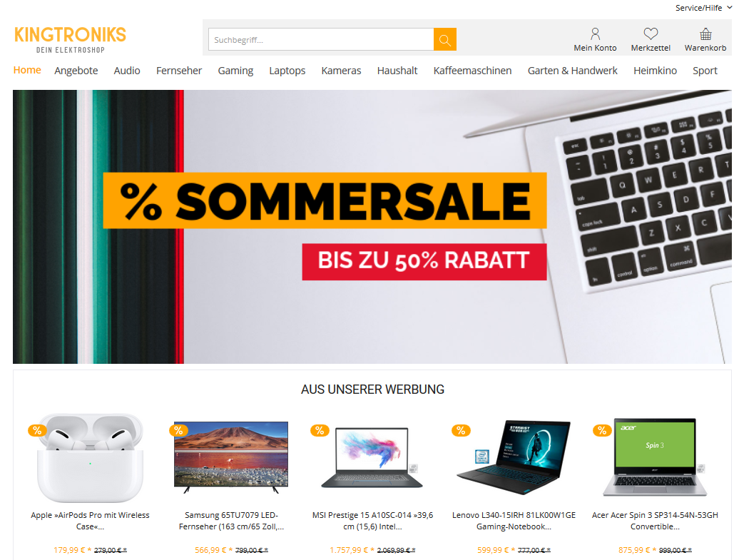Open the Lenovo L340 Gaming-Notebook link
Viewport: 734px width, 560px height.
pyautogui.click(x=514, y=521)
